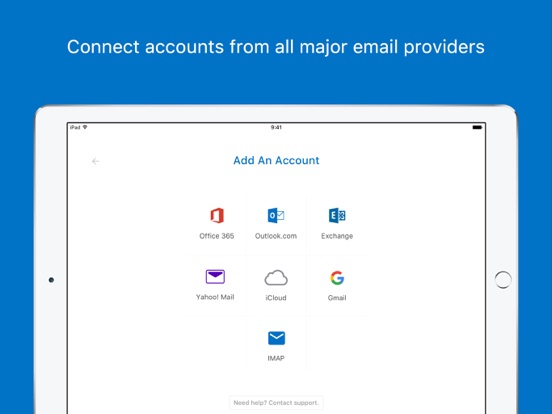
Task: Go back using the left arrow
Action: pos(95,161)
